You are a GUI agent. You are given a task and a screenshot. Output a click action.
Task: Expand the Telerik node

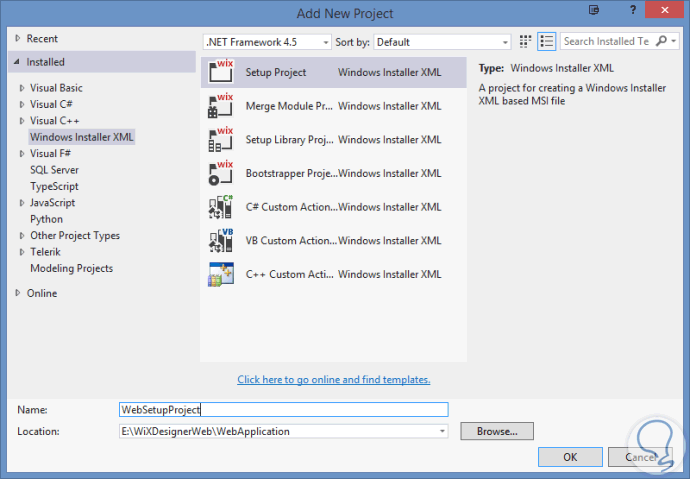click(x=22, y=252)
